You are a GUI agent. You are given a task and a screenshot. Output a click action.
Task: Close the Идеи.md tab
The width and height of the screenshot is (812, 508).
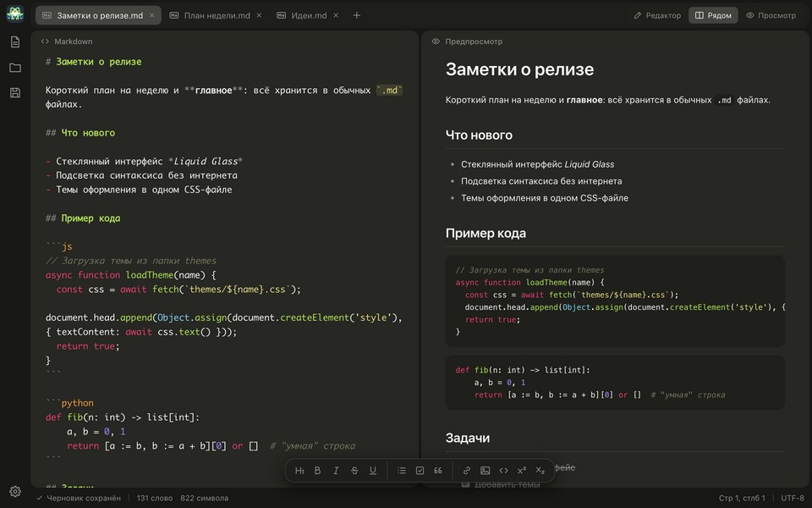point(336,15)
